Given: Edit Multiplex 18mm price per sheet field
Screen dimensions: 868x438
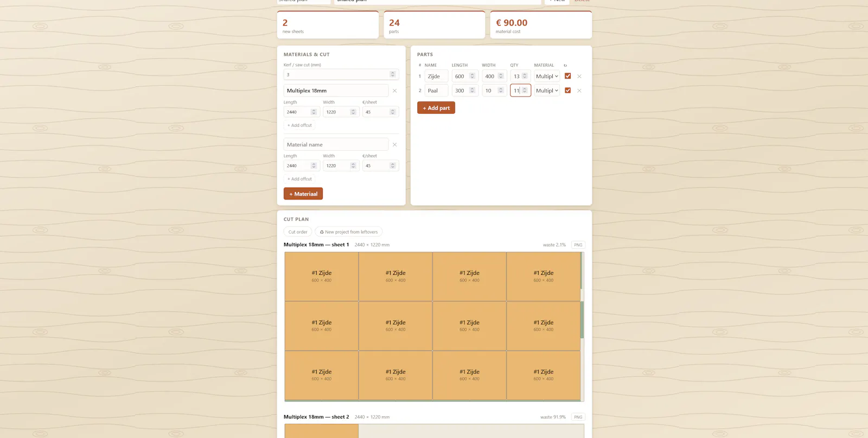Looking at the screenshot, I should point(381,112).
